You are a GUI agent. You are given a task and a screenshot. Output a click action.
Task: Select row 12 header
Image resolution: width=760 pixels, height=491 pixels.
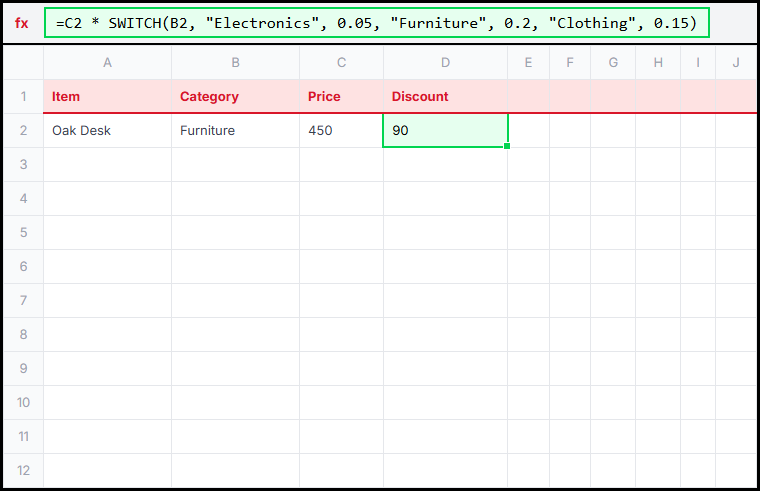pyautogui.click(x=23, y=470)
